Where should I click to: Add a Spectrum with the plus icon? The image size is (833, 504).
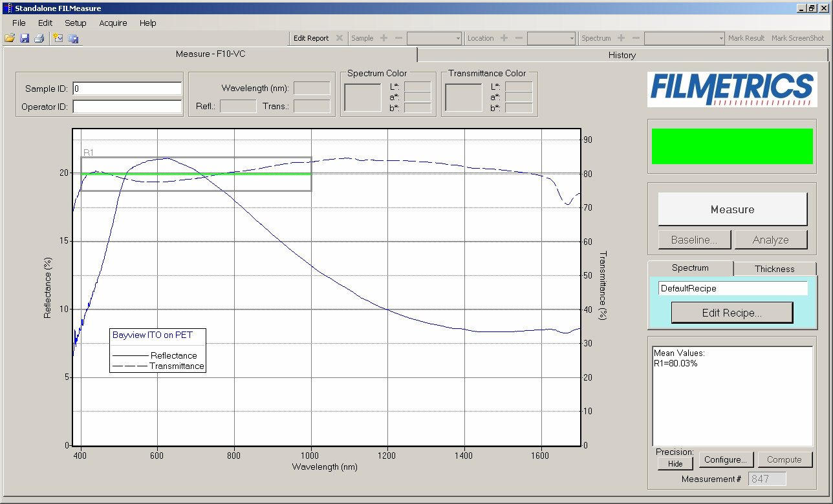621,38
